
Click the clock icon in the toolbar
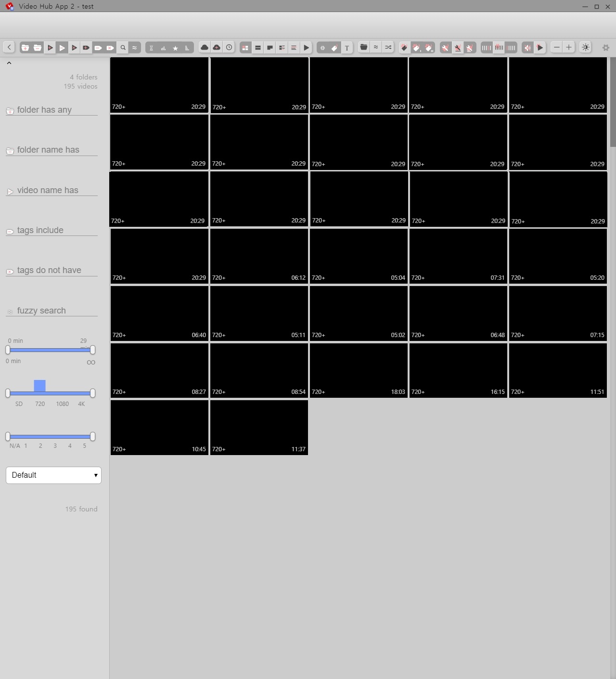(x=229, y=47)
